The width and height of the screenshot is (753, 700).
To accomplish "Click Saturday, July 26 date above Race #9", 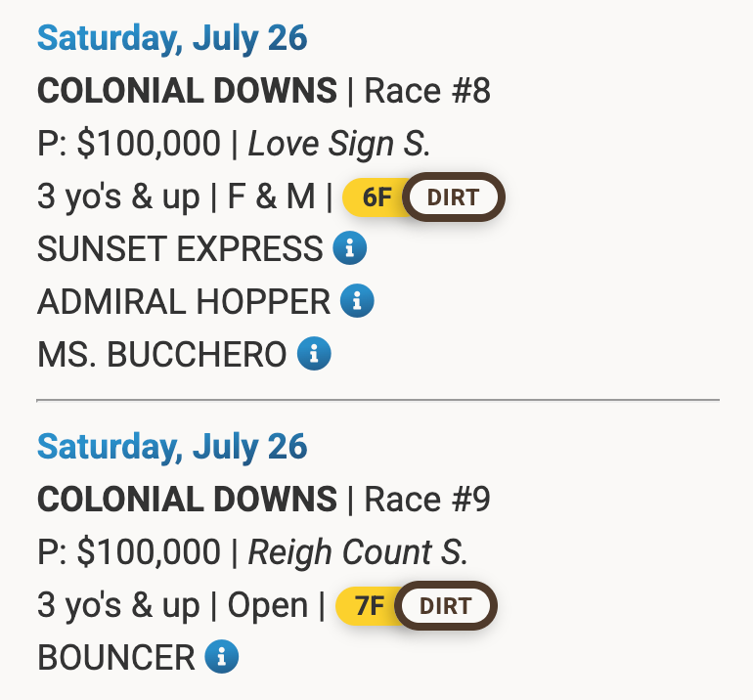I will click(172, 447).
